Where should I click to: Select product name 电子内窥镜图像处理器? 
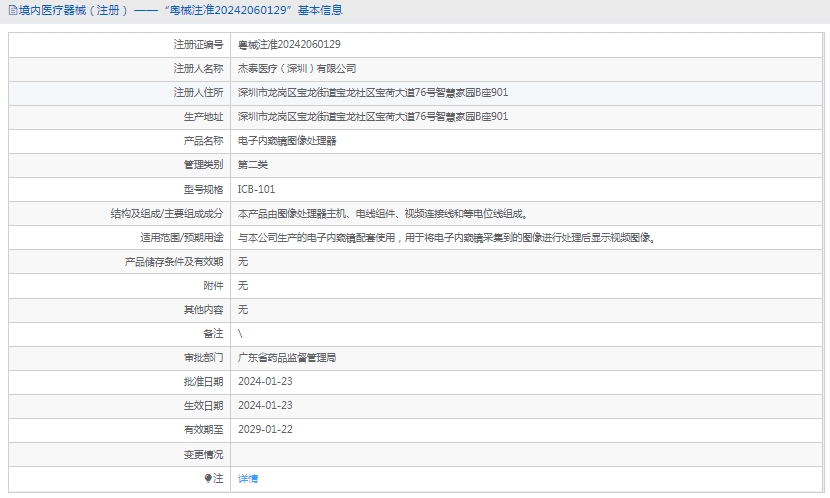pyautogui.click(x=287, y=141)
